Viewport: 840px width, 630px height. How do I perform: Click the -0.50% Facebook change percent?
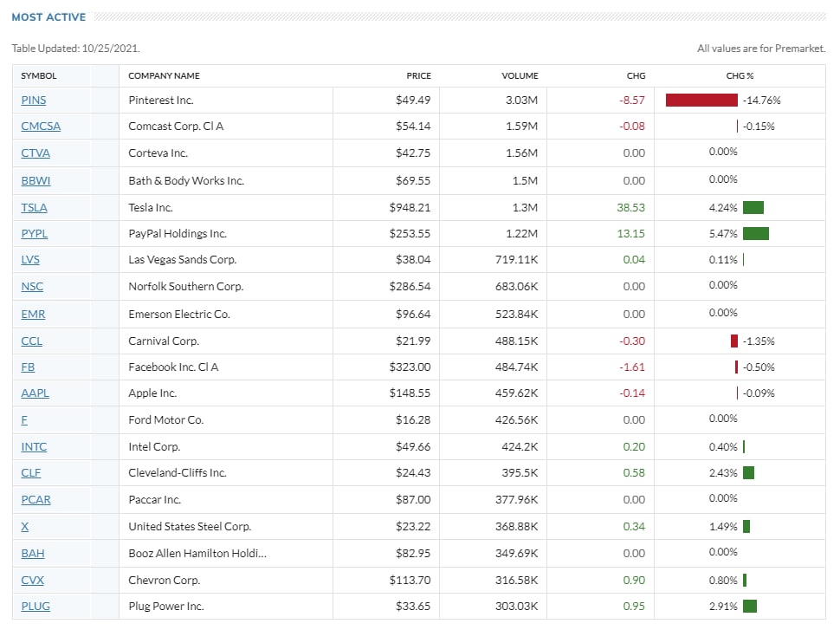click(759, 367)
